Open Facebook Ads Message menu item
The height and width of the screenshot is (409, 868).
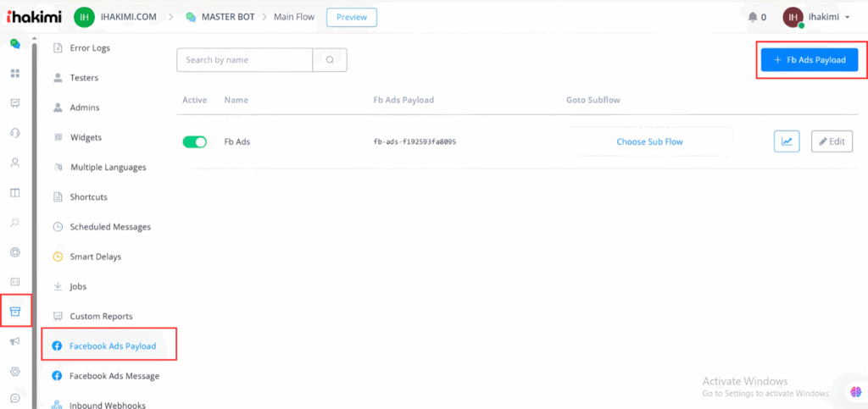pos(114,376)
